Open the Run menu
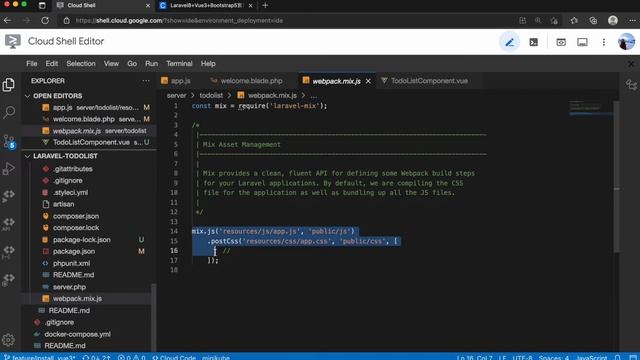640x360 pixels. click(151, 64)
